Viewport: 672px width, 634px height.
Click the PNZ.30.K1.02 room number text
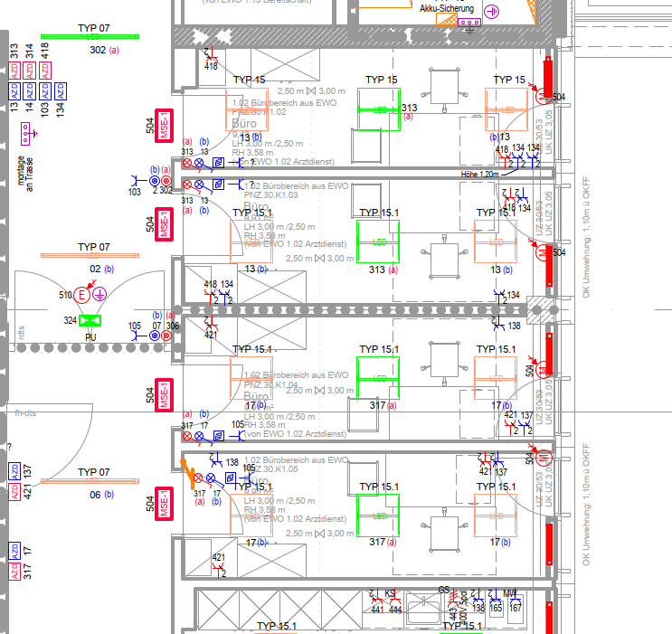[x=259, y=112]
